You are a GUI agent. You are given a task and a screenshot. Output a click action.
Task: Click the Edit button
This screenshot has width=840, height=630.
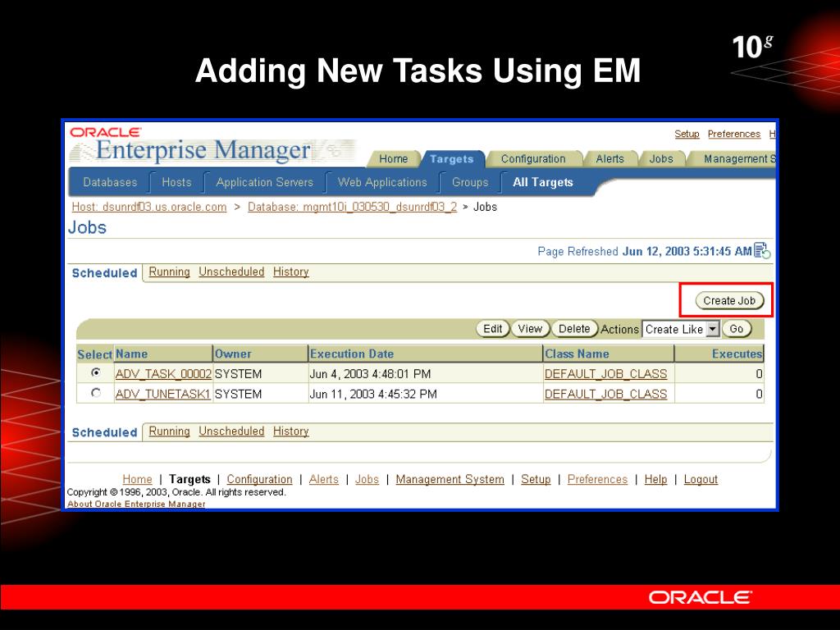click(x=492, y=329)
